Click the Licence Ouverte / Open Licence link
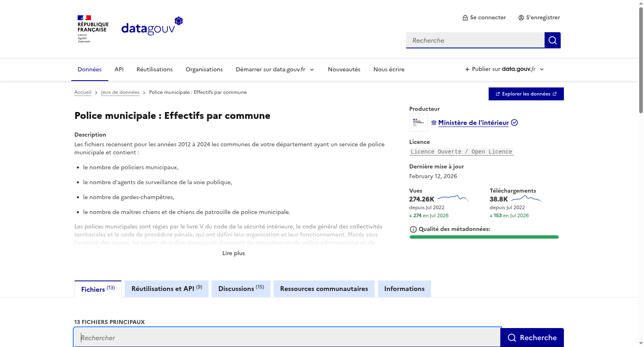Viewport: 644px width, 347px height. [x=461, y=152]
